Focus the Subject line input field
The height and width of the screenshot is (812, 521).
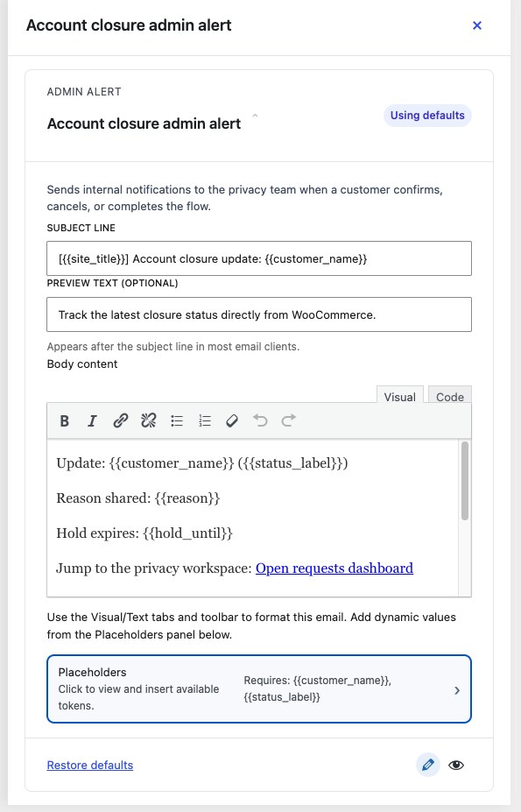(x=259, y=258)
